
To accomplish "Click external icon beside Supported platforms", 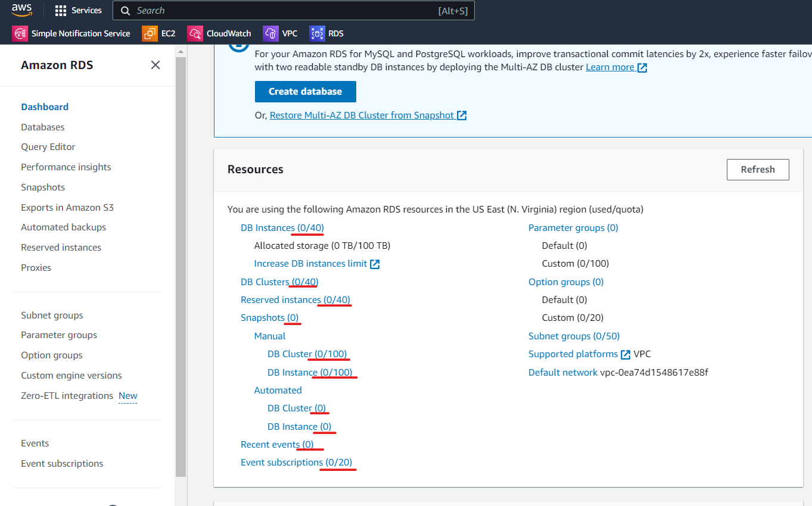I will pos(626,354).
